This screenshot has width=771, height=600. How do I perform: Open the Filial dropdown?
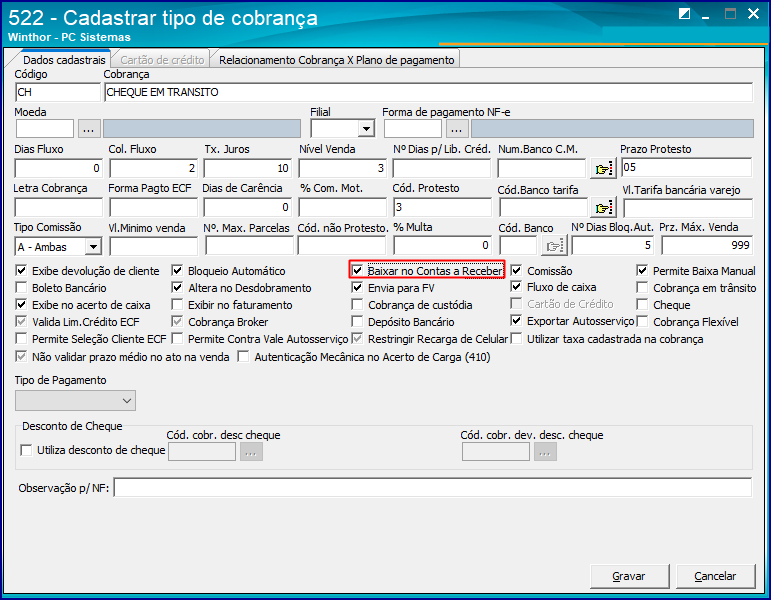pyautogui.click(x=365, y=129)
